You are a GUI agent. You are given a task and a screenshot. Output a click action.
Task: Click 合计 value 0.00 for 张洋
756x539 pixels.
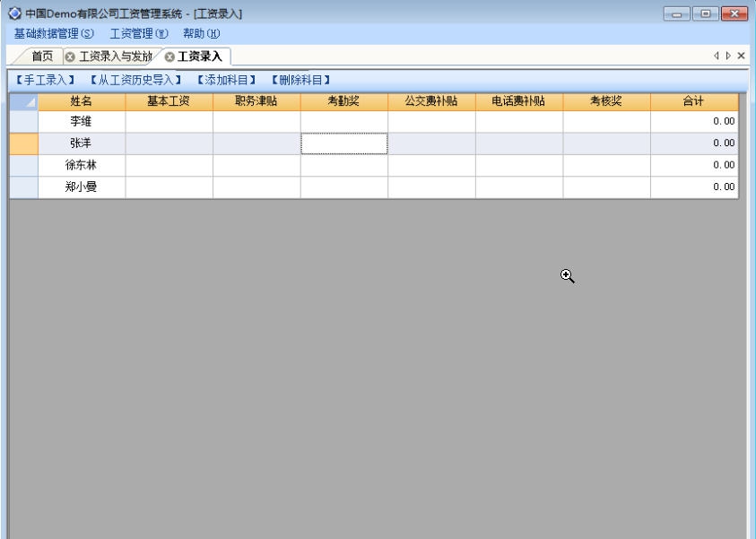click(694, 143)
